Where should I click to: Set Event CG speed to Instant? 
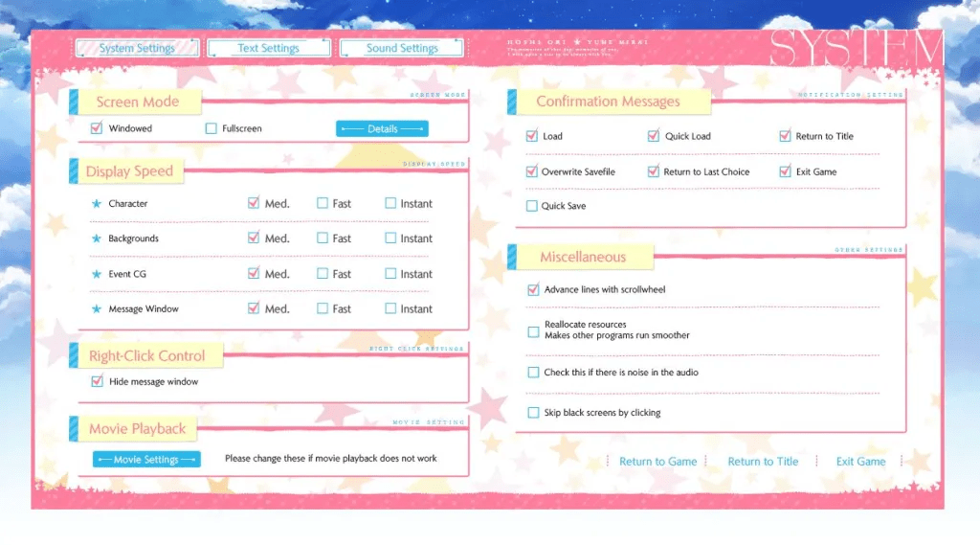(390, 273)
